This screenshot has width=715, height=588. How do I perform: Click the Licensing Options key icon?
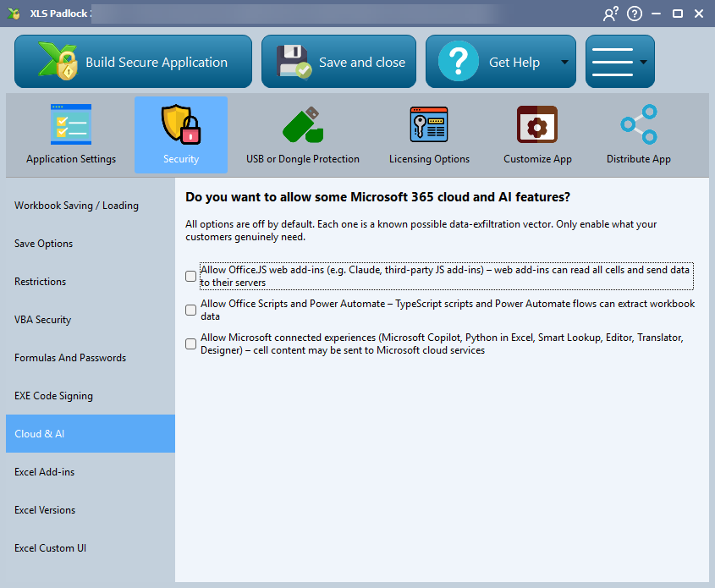tap(429, 124)
